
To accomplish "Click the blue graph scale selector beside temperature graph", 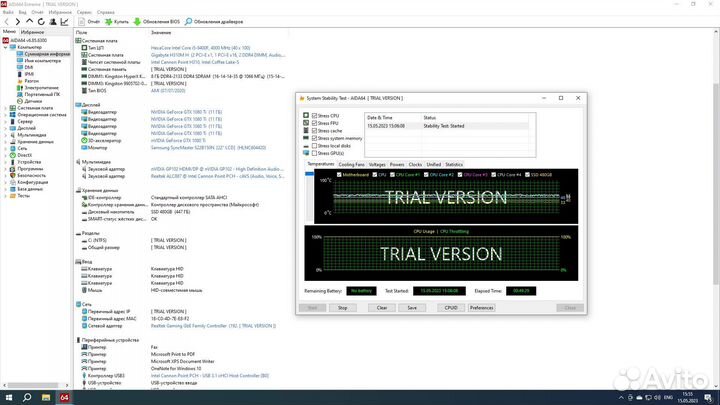I will [309, 174].
